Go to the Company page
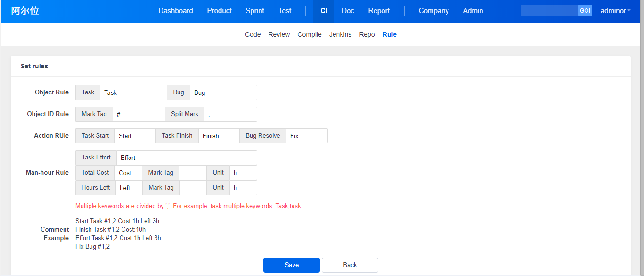Image resolution: width=644 pixels, height=276 pixels. tap(434, 11)
